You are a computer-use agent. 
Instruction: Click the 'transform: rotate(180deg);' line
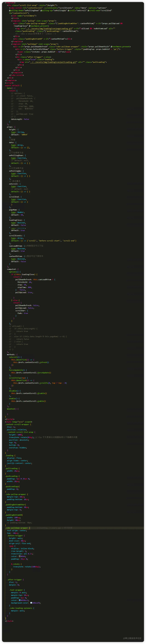pyautogui.click(x=27, y=567)
